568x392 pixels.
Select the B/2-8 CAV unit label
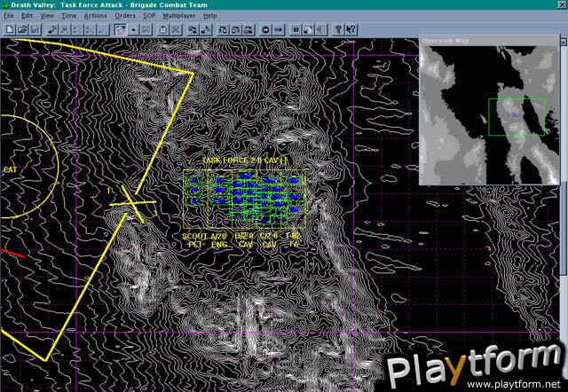246,240
